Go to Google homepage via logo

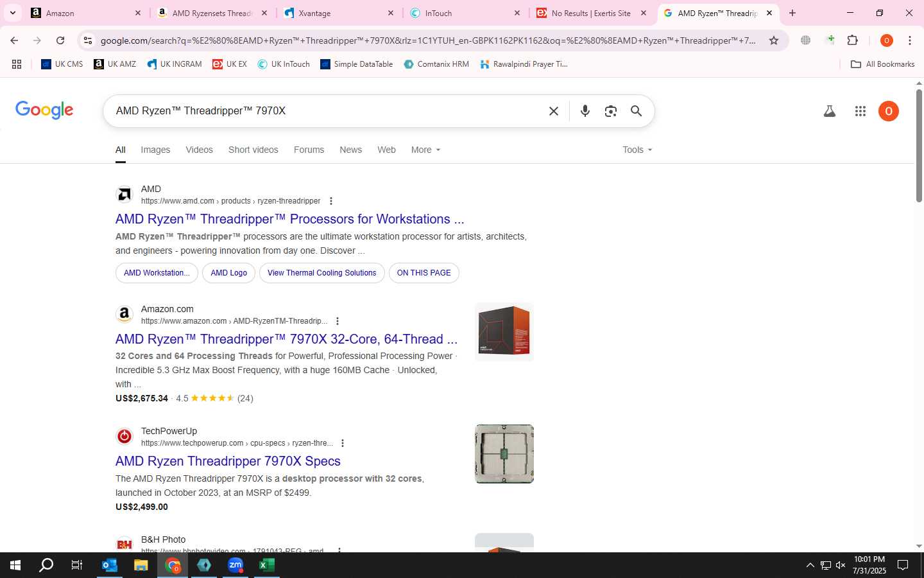point(44,110)
